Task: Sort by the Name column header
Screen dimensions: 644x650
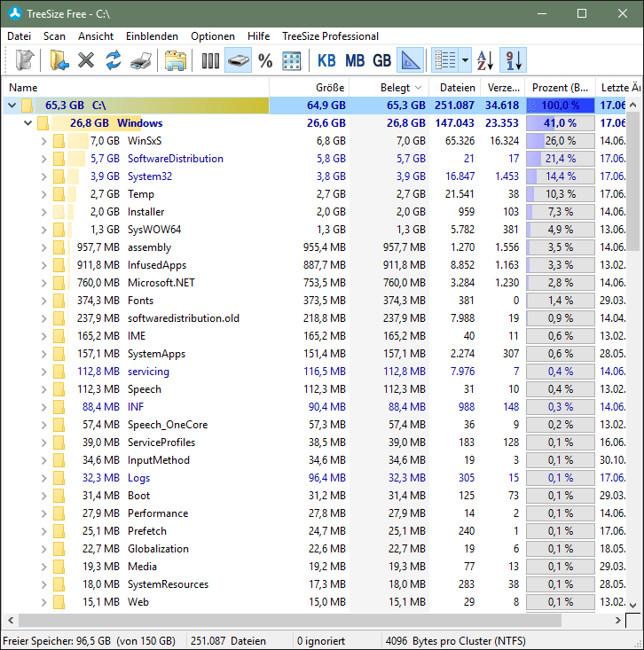Action: pyautogui.click(x=137, y=88)
